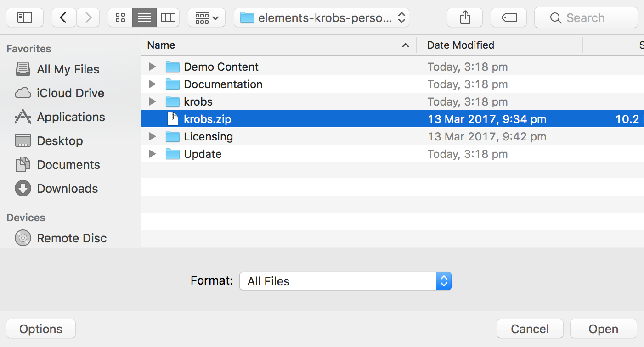This screenshot has width=644, height=347.
Task: Click Open to confirm the selection
Action: 603,329
